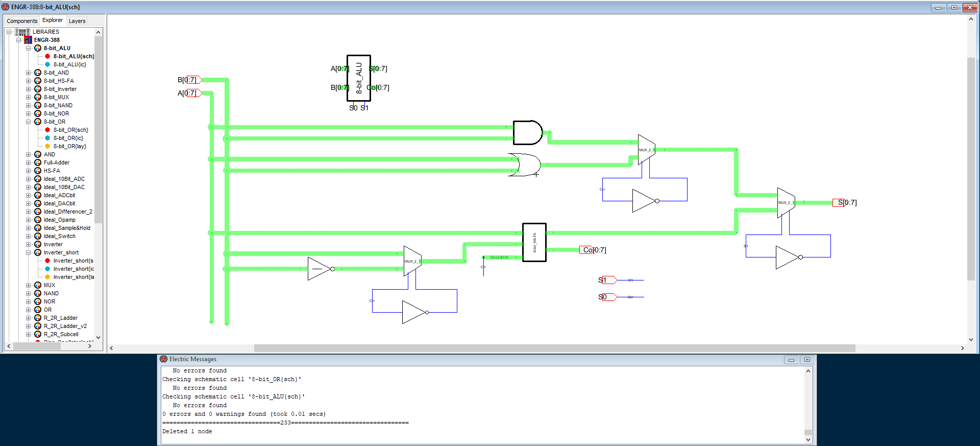The height and width of the screenshot is (446, 980).
Task: Click the schematic canvas vertical scrollbar thumb
Action: 971,169
